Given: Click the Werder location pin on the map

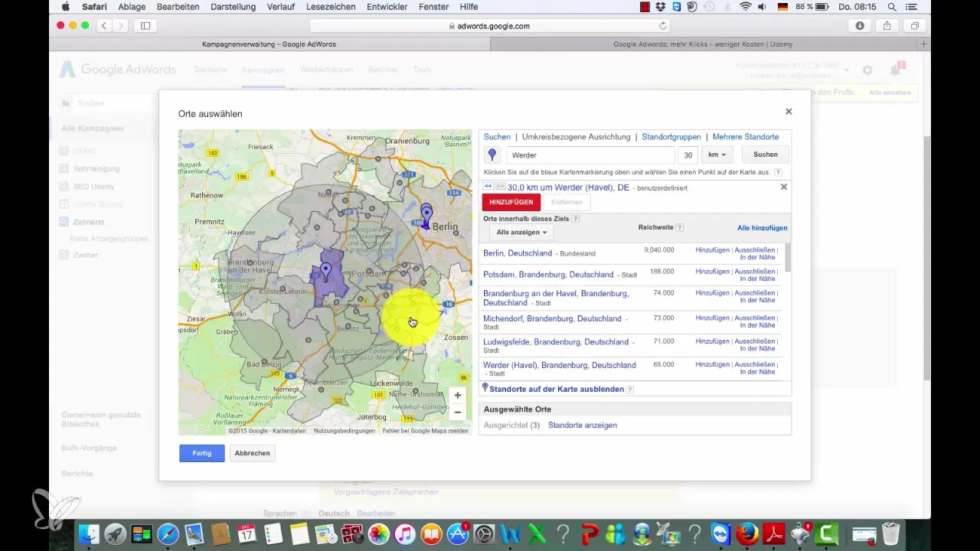Looking at the screenshot, I should point(326,270).
